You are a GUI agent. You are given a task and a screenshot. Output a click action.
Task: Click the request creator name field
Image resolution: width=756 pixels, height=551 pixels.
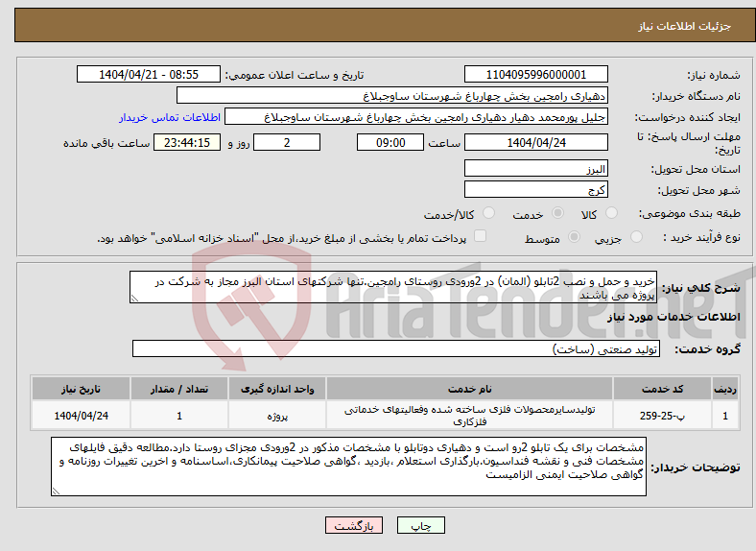(x=416, y=117)
